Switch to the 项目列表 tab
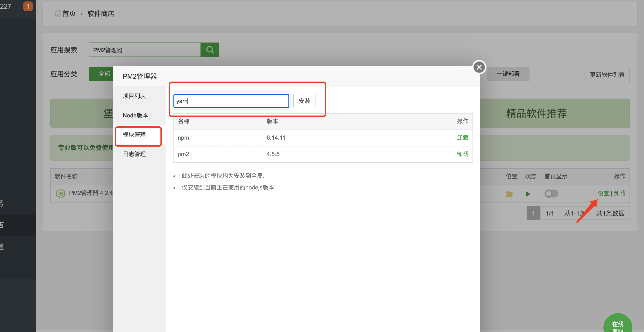The image size is (644, 332). pos(134,96)
